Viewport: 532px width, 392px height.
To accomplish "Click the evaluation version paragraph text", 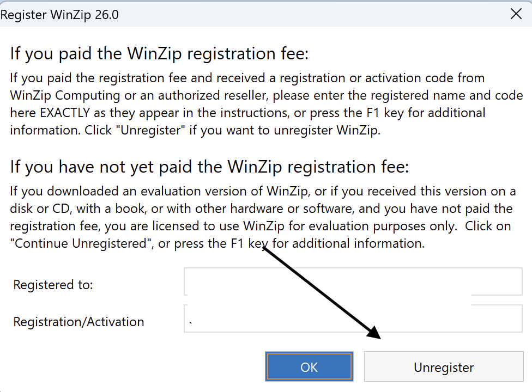I will 262,217.
